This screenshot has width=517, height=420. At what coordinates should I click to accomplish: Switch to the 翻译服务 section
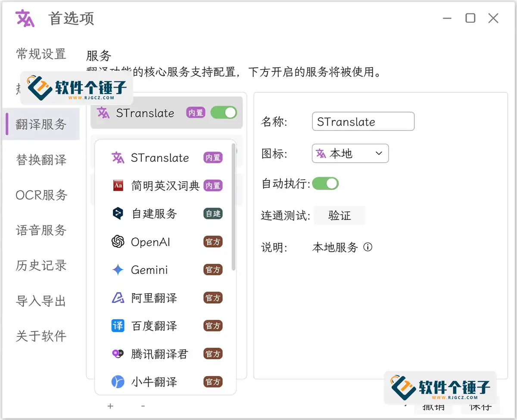point(41,124)
